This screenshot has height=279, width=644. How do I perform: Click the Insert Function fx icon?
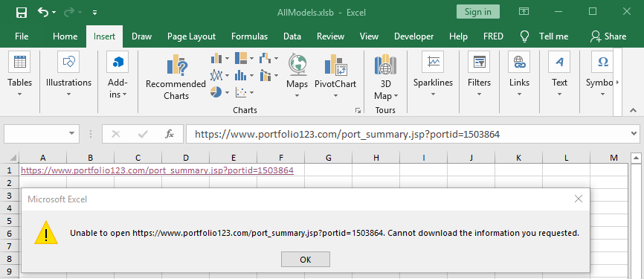tap(170, 134)
